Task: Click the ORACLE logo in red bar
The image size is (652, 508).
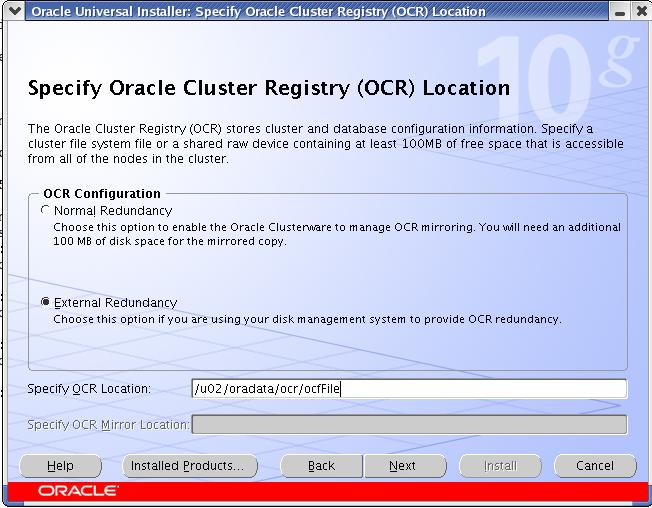Action: click(x=78, y=491)
